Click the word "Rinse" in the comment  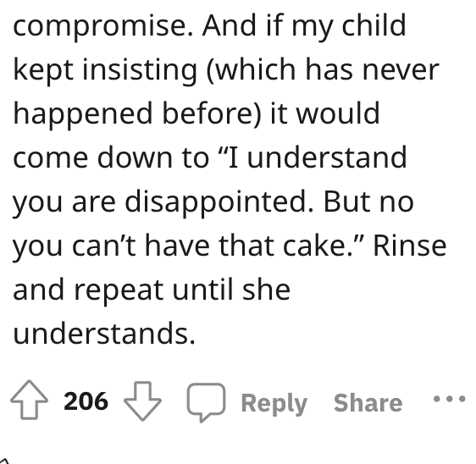pos(410,246)
